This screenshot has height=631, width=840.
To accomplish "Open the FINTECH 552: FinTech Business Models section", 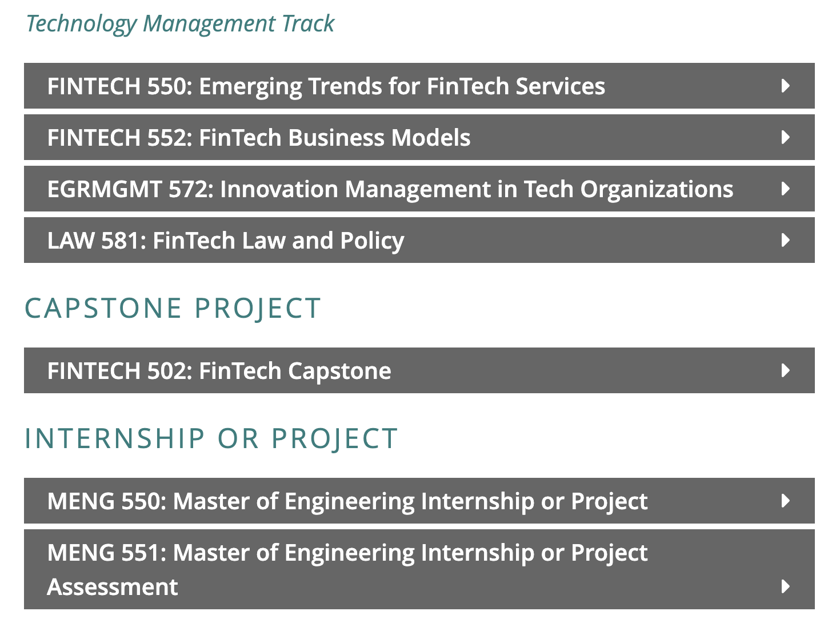I will tap(419, 137).
